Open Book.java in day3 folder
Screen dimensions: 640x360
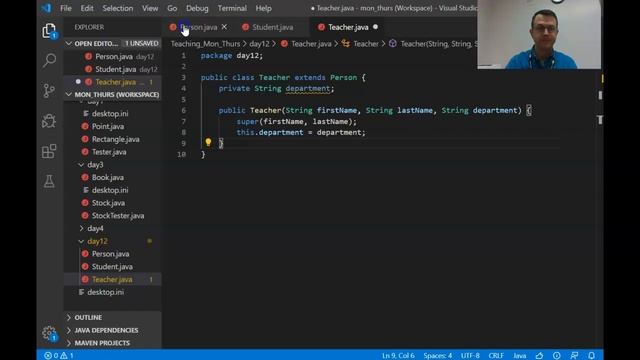108,177
